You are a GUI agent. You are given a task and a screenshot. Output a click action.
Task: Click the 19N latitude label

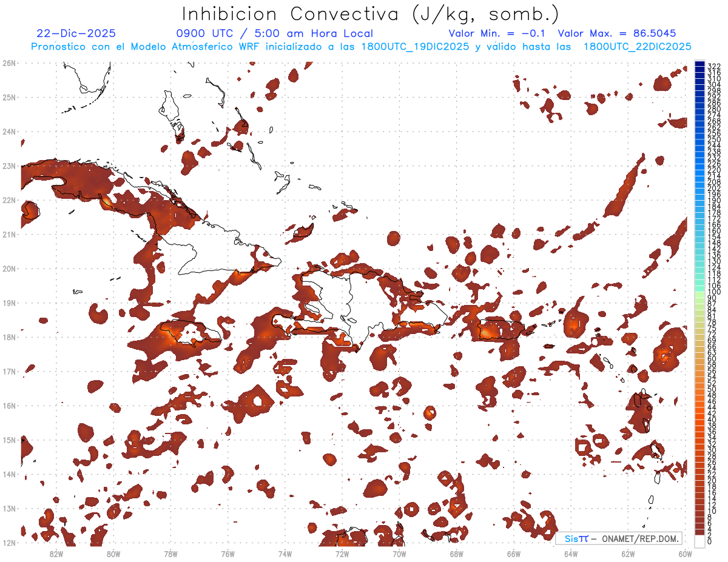click(x=9, y=303)
